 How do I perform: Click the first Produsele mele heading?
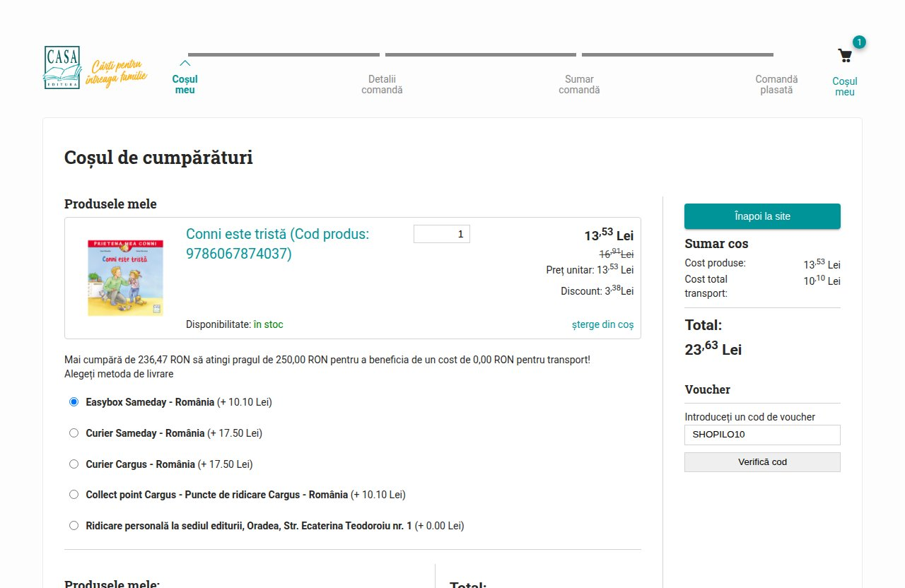[110, 204]
